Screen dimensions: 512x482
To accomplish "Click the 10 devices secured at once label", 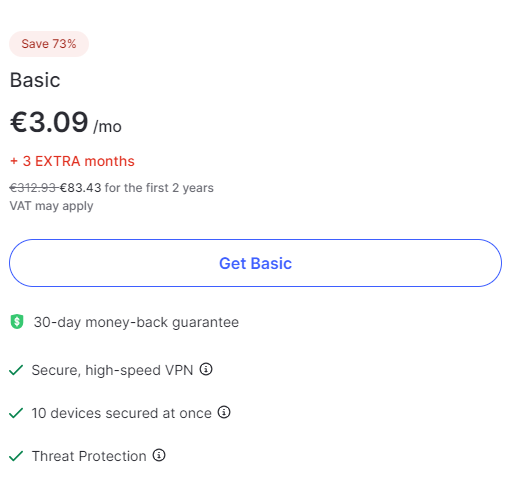I will (x=122, y=413).
